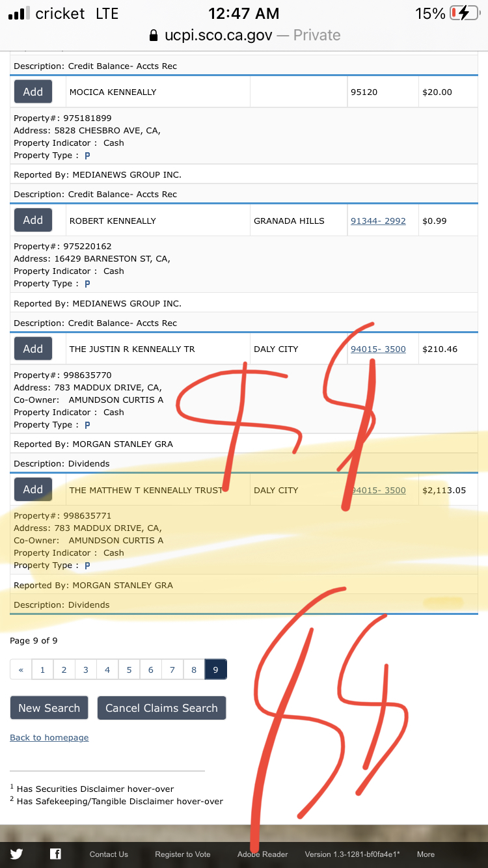Open Adobe Reader footer link
This screenshot has height=868, width=488.
click(x=262, y=854)
